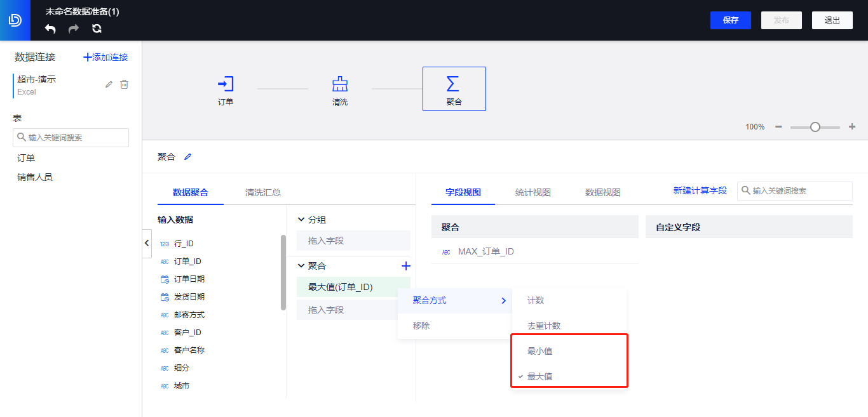
Task: Select 最小值 aggregation option
Action: [545, 351]
